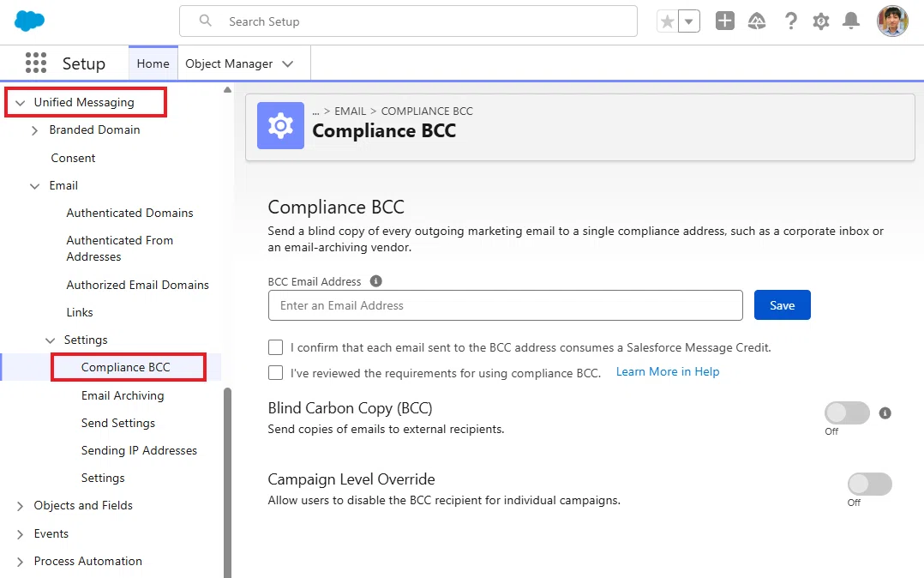This screenshot has width=924, height=578.
Task: Turn on the Blind Carbon Copy toggle
Action: point(847,412)
